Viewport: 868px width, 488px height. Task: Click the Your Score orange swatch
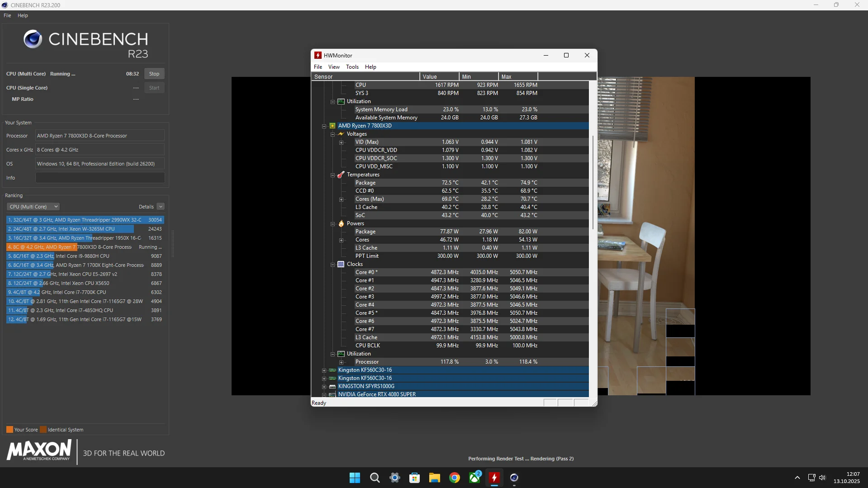click(x=9, y=430)
